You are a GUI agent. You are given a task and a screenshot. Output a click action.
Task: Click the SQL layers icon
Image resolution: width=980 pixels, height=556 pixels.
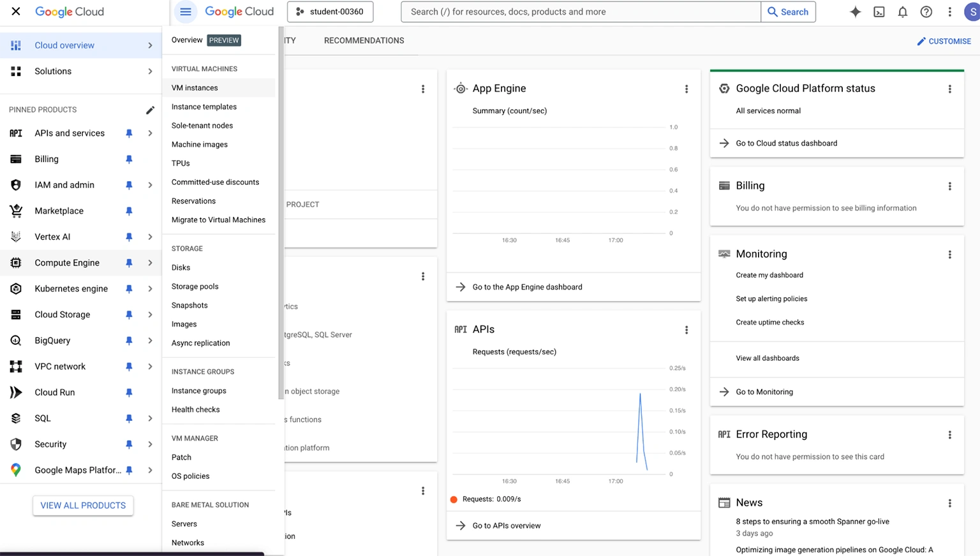pos(16,418)
